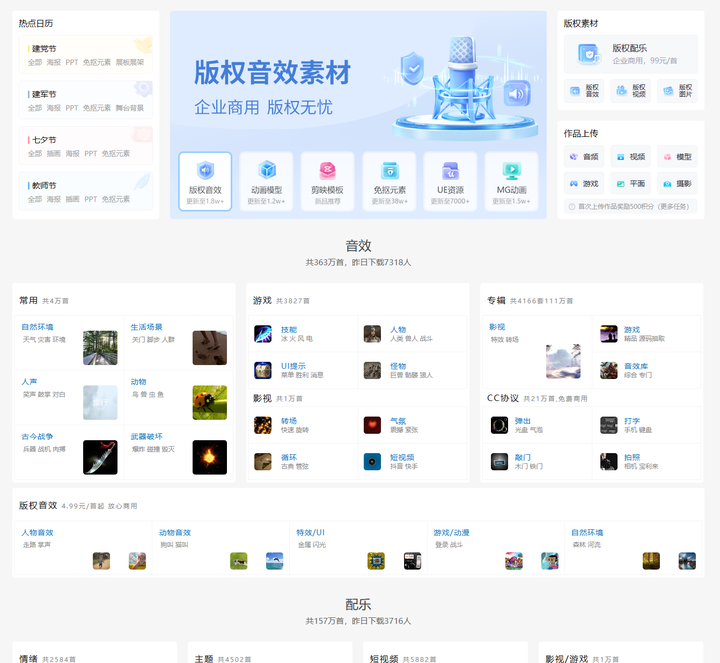The width and height of the screenshot is (720, 663).
Task: Open the 剪映模板 category card
Action: (x=327, y=181)
